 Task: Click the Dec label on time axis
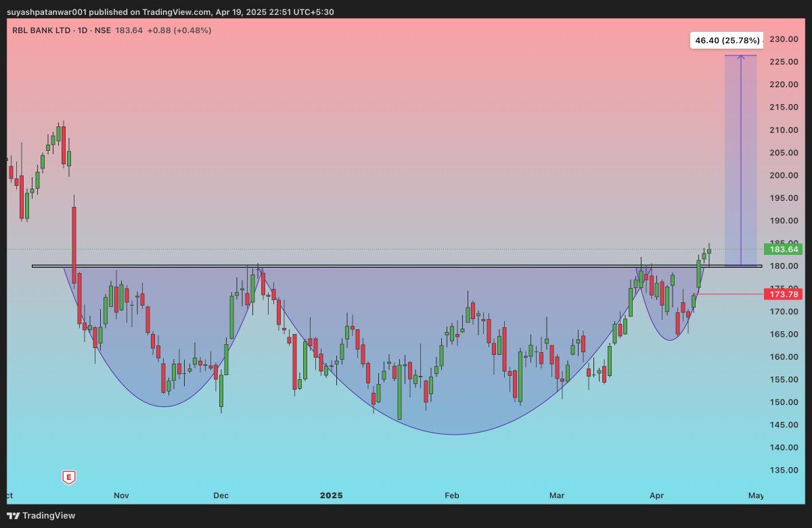221,496
